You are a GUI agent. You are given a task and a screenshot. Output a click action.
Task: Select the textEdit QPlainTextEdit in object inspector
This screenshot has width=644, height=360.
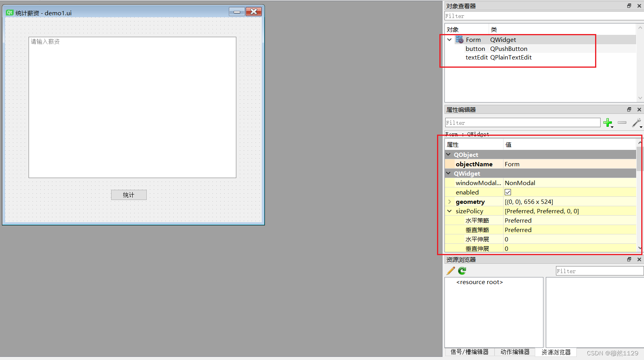point(476,57)
